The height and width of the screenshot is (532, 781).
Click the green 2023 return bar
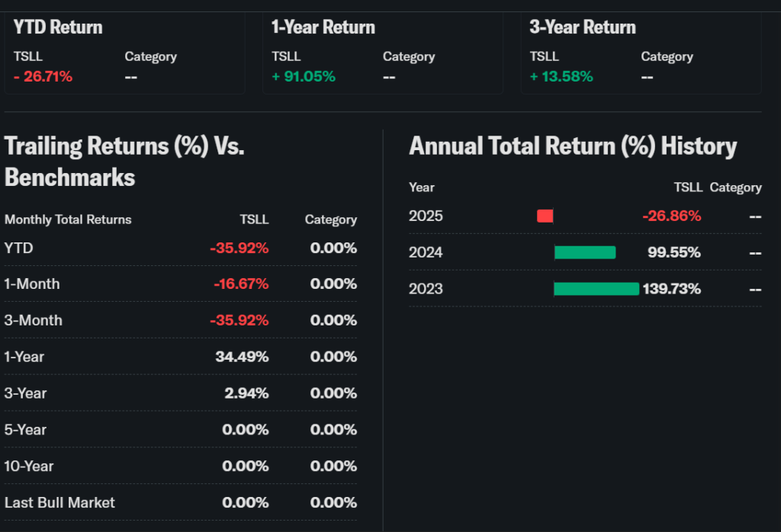pos(596,289)
